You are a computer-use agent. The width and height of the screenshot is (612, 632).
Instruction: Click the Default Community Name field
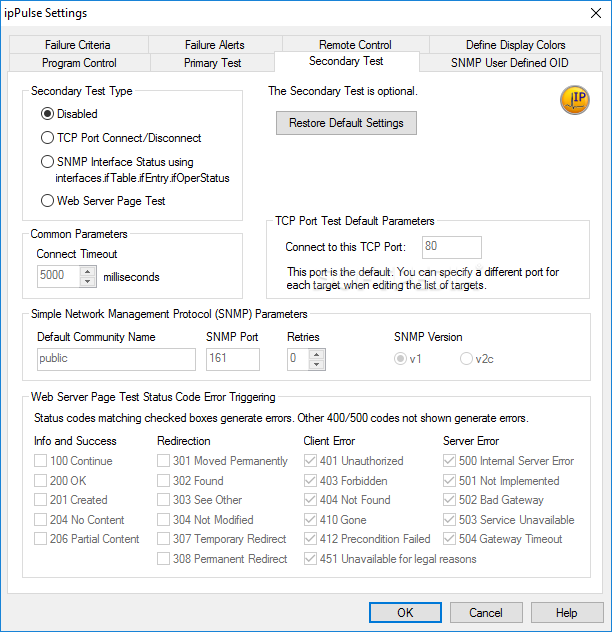[116, 359]
